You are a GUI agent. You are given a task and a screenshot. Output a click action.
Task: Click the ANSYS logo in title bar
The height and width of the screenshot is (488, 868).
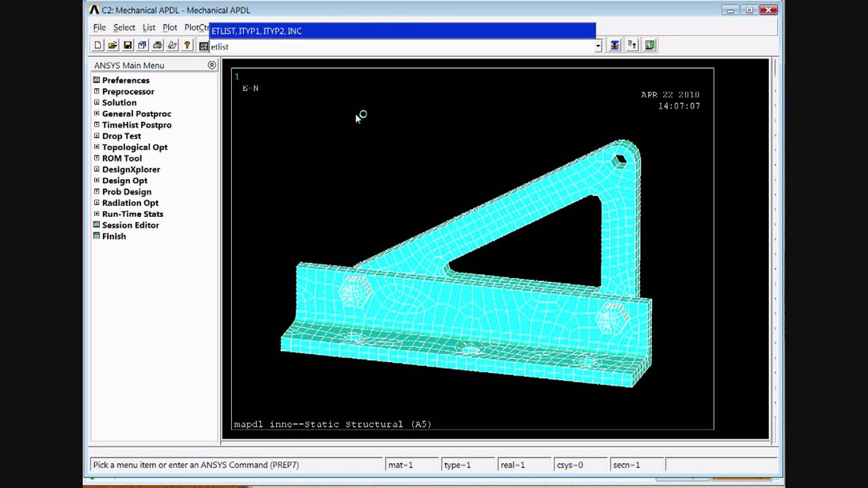94,10
